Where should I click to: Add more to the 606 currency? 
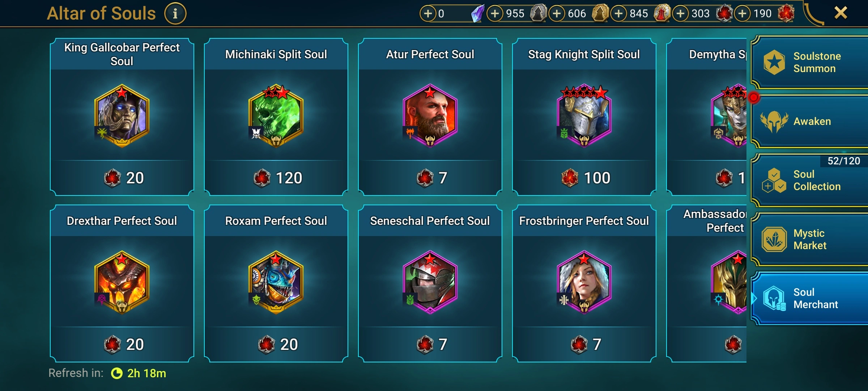tap(557, 14)
